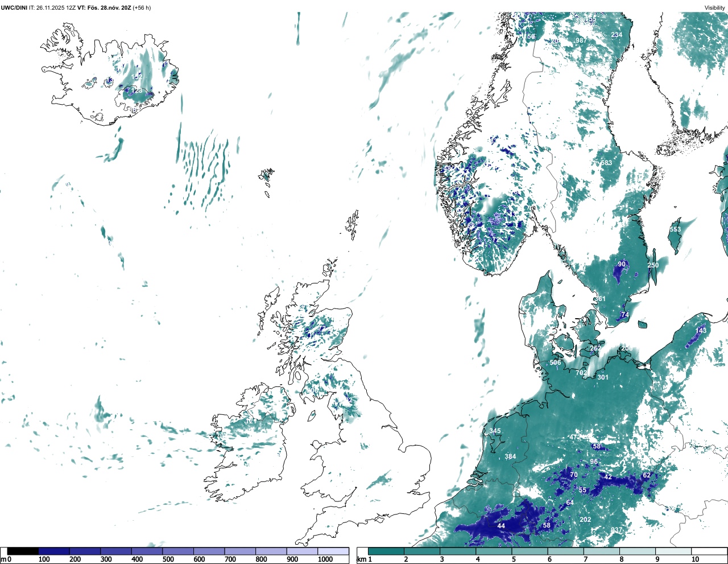Click the '1000' label on the metre scale
The width and height of the screenshot is (728, 564).
point(325,559)
